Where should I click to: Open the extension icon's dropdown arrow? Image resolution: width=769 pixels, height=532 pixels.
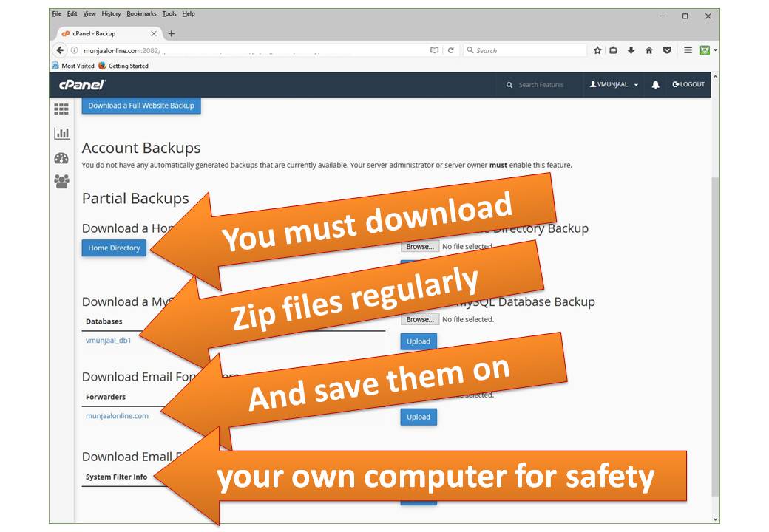coord(715,50)
